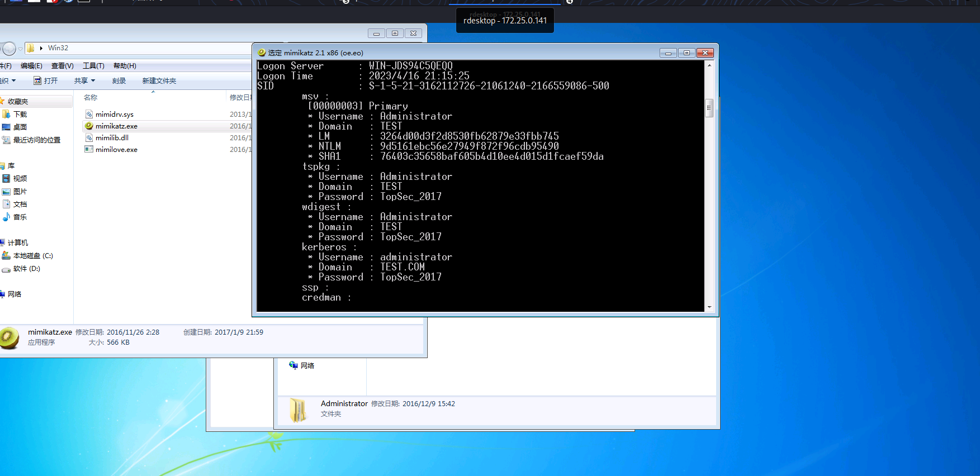Open the 编辑(E) menu
The image size is (980, 476).
31,65
